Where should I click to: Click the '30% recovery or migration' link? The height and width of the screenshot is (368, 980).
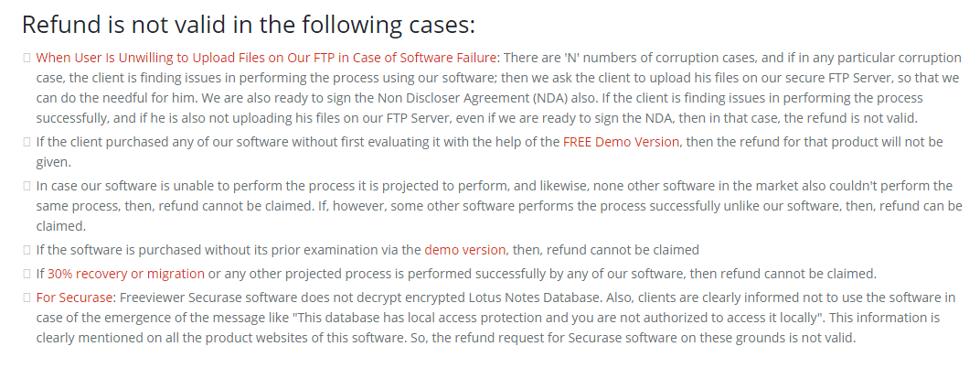tap(125, 274)
